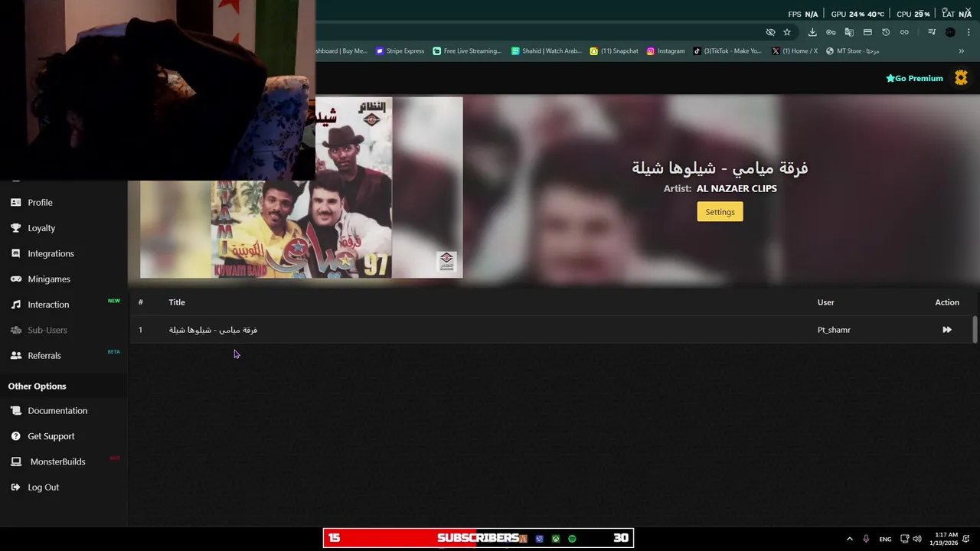
Task: Show more bookmarks with double chevron
Action: [962, 51]
